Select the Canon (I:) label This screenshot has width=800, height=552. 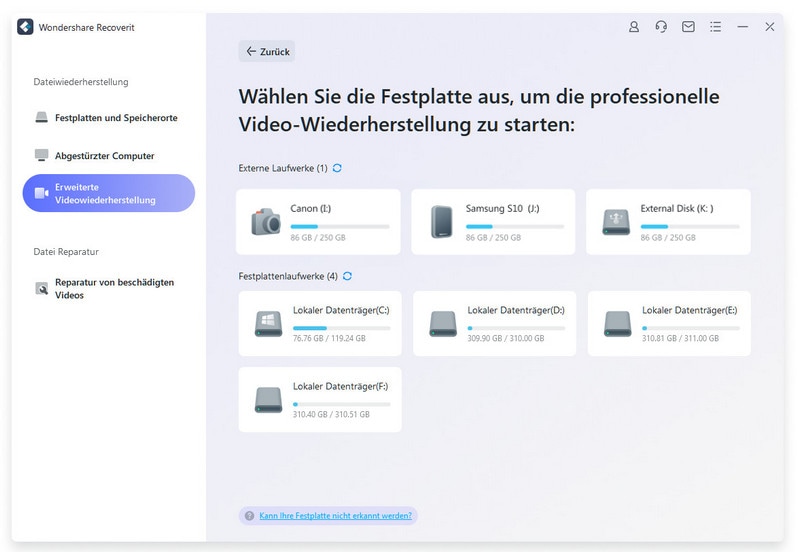pos(311,209)
